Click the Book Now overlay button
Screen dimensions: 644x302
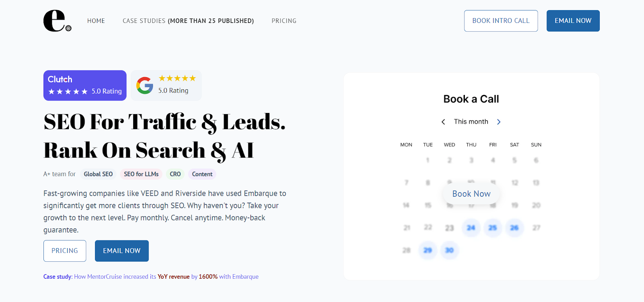471,194
